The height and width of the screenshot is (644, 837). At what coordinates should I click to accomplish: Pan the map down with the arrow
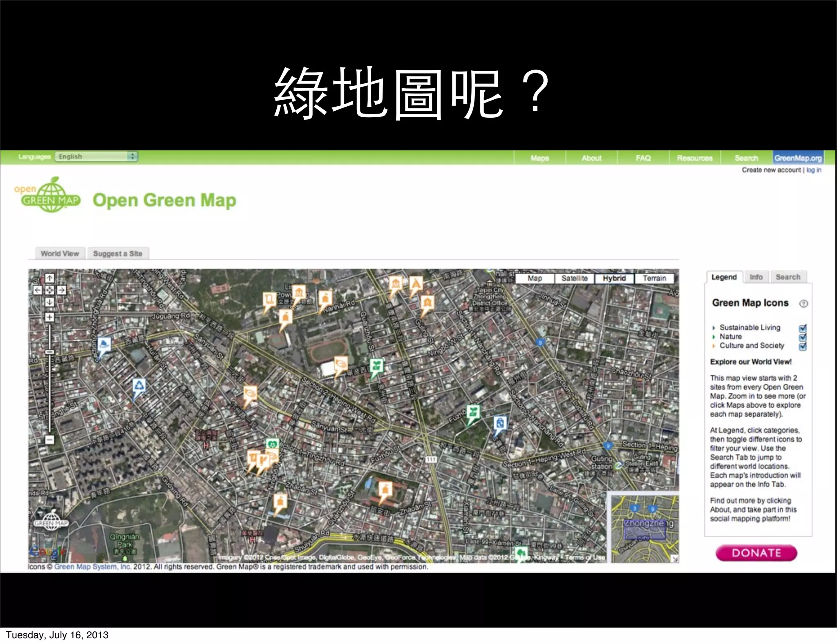pyautogui.click(x=49, y=302)
